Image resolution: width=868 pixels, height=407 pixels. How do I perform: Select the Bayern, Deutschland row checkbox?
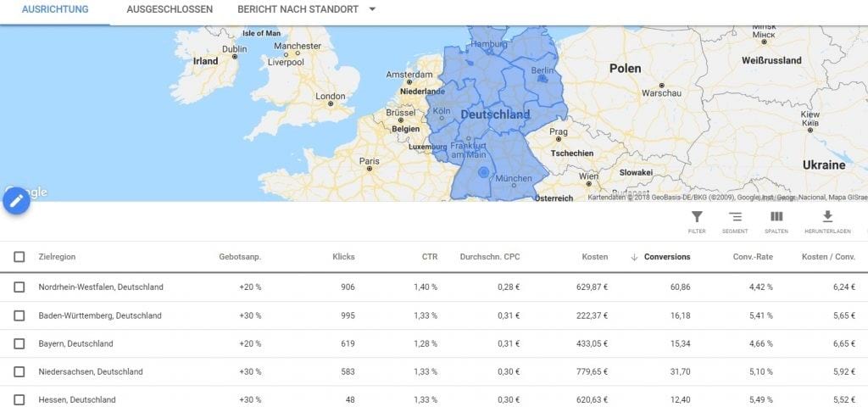click(x=19, y=343)
